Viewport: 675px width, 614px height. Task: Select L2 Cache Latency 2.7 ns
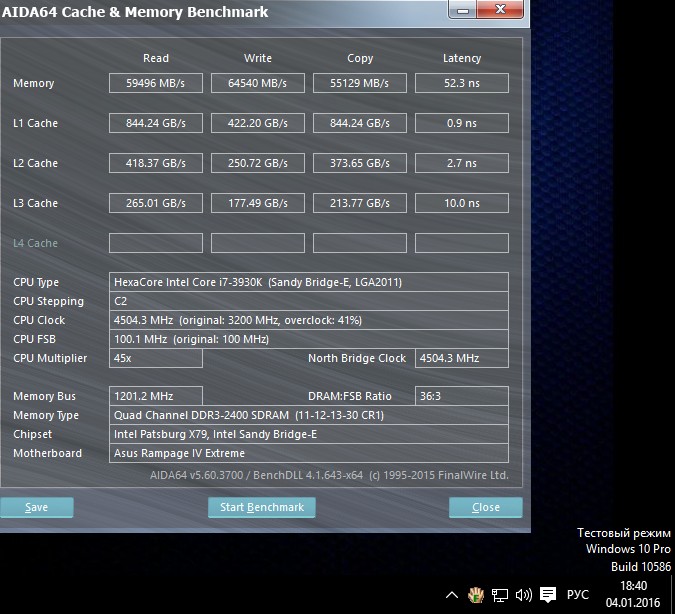(462, 163)
